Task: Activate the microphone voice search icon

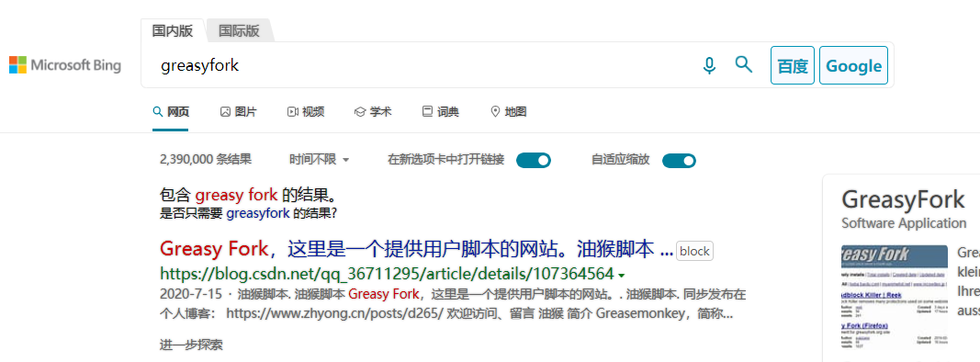Action: tap(709, 65)
